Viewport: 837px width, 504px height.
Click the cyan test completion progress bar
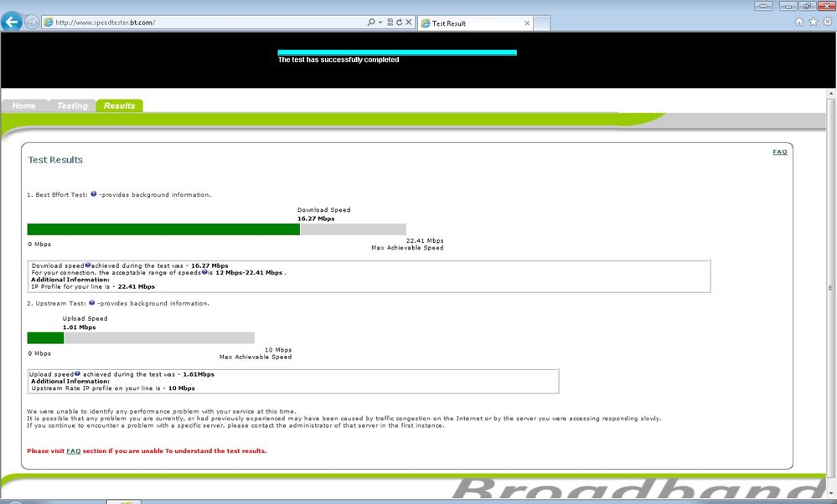(397, 52)
